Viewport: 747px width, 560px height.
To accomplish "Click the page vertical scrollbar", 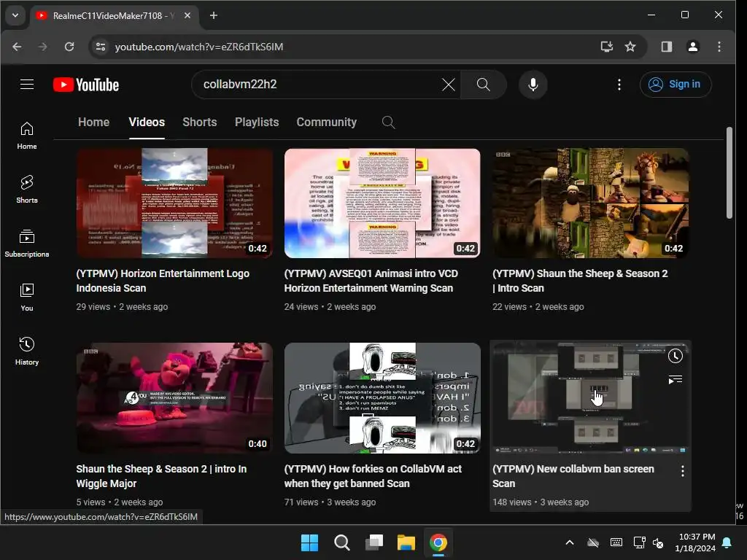I will point(729,172).
